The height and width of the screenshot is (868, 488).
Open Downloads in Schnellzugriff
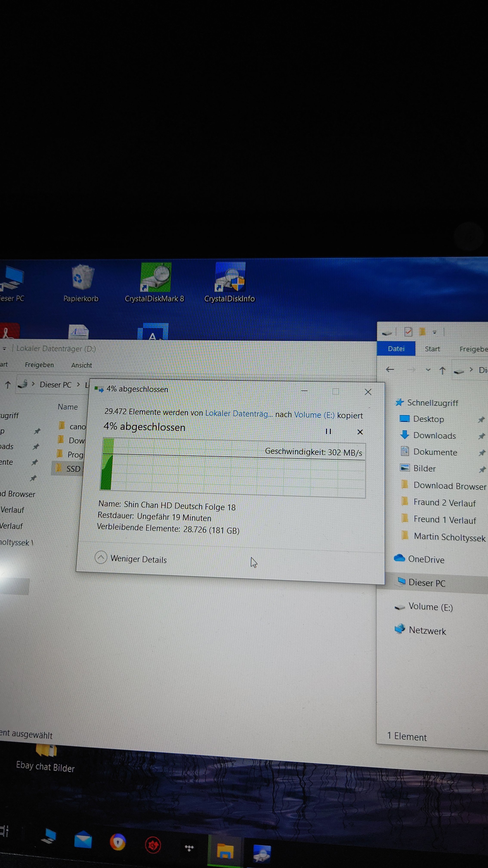tap(434, 436)
